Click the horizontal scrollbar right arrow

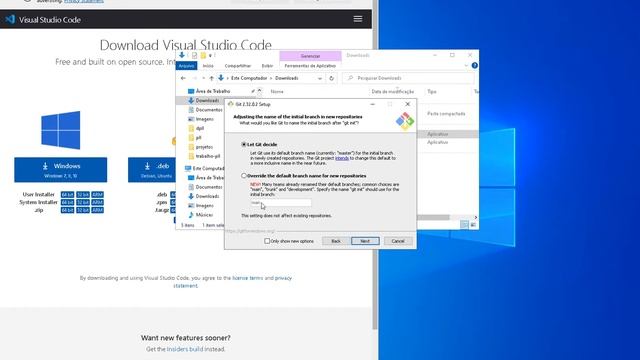pyautogui.click(x=476, y=217)
